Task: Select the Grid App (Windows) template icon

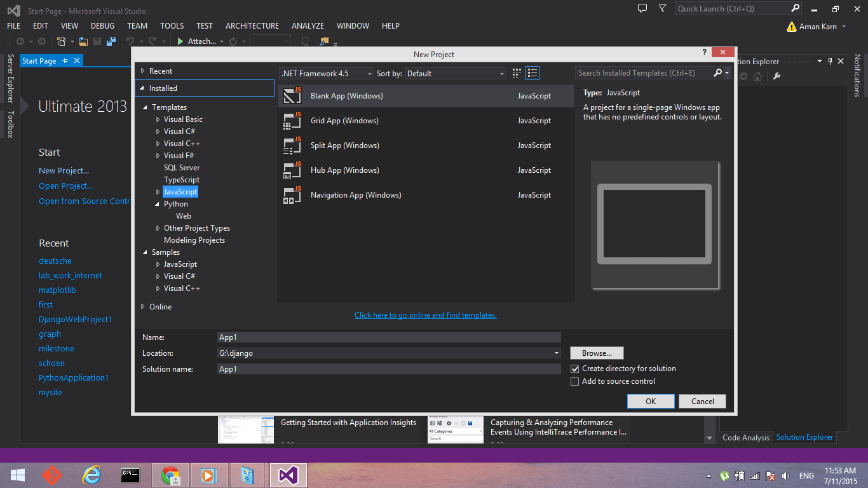Action: (x=292, y=120)
